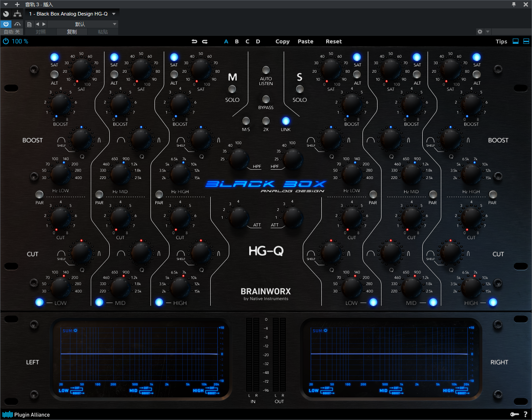Show Tips

pyautogui.click(x=501, y=42)
